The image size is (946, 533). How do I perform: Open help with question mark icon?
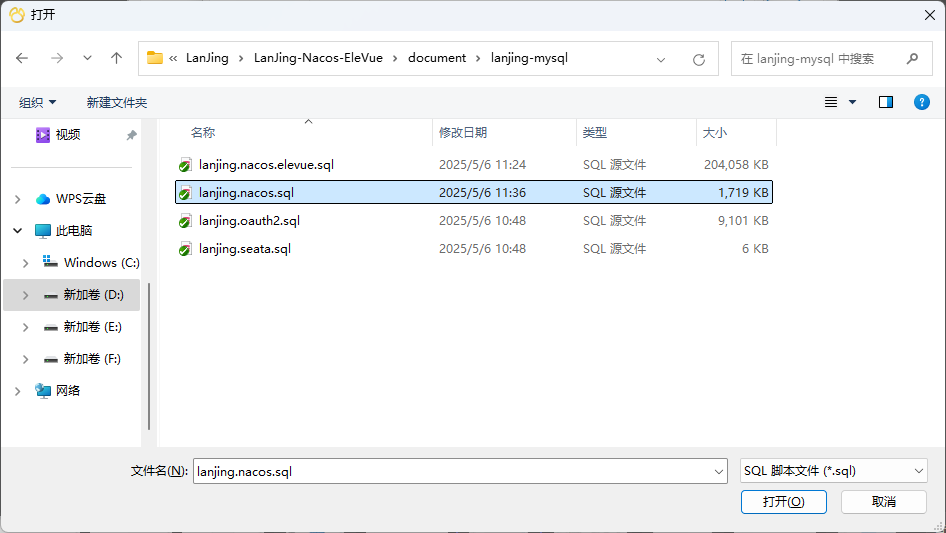(921, 102)
